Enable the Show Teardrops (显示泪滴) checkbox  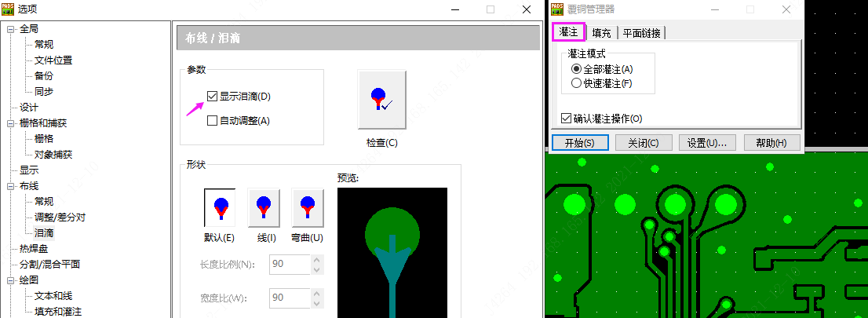point(212,97)
